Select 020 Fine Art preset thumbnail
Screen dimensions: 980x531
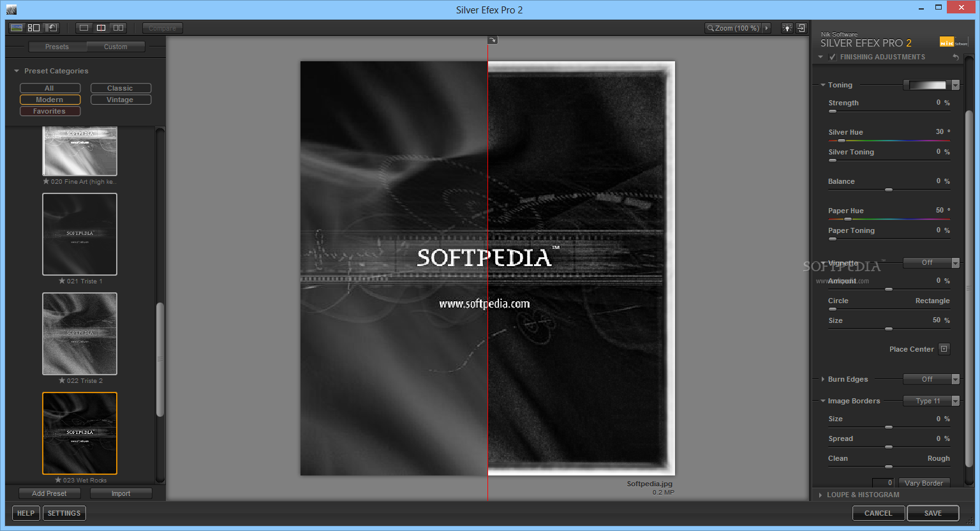tap(80, 151)
